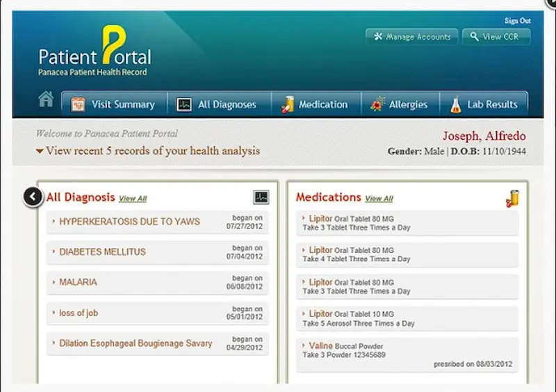Expand the Dilation Esophageal Bougienage Savary arrow
The image size is (556, 392).
click(x=54, y=343)
